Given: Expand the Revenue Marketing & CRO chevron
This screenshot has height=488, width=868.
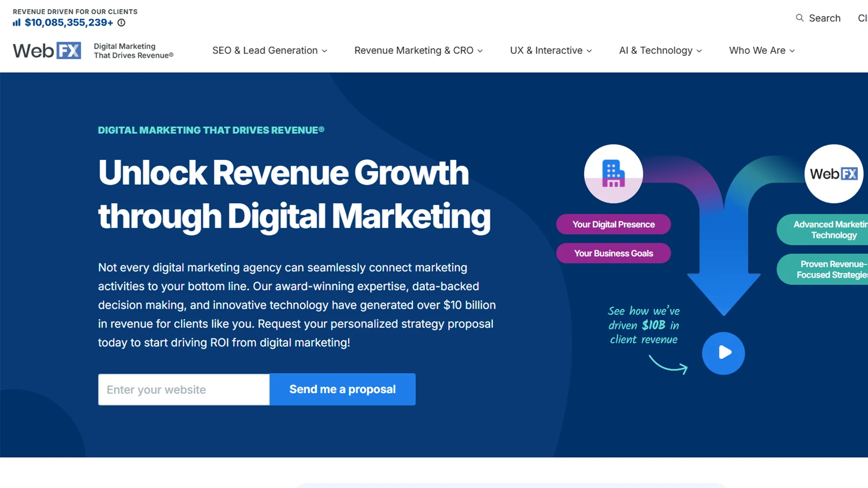Looking at the screenshot, I should click(x=480, y=51).
